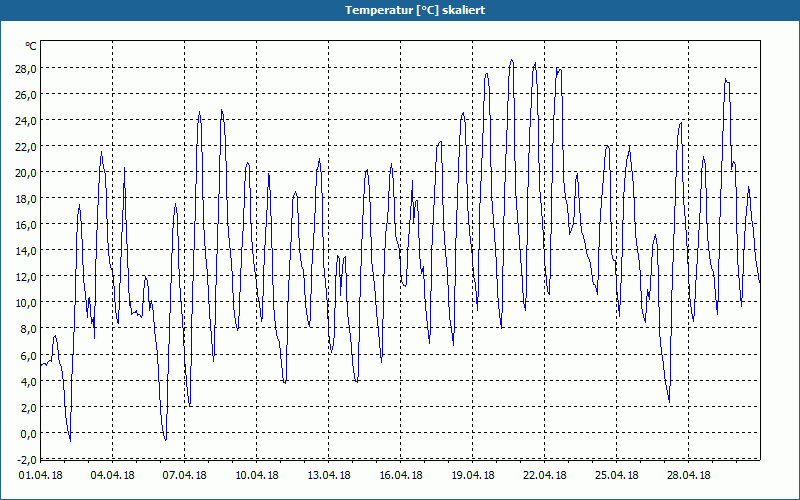Click the 13.04.18 date label
Viewport: 800px width, 500px height.
(329, 476)
